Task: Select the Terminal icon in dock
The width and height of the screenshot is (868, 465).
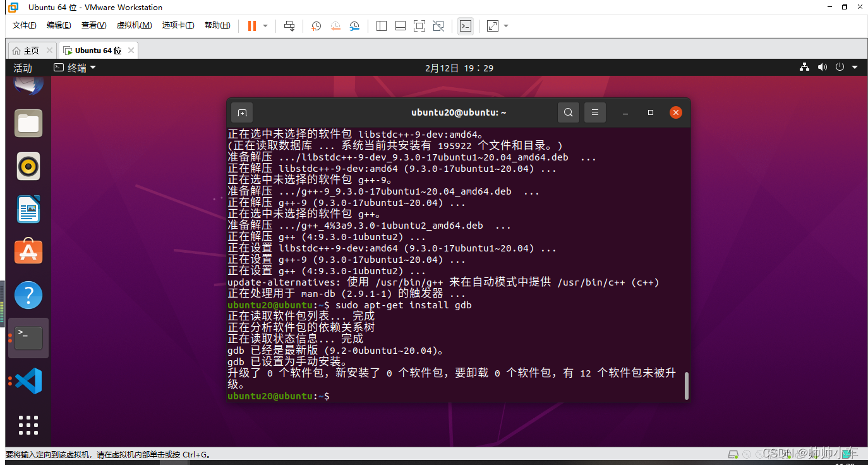Action: [28, 338]
